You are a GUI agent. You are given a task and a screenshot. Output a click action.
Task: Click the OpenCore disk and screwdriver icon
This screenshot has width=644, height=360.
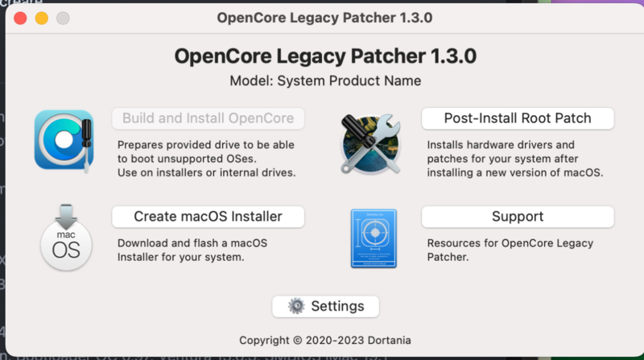point(64,139)
